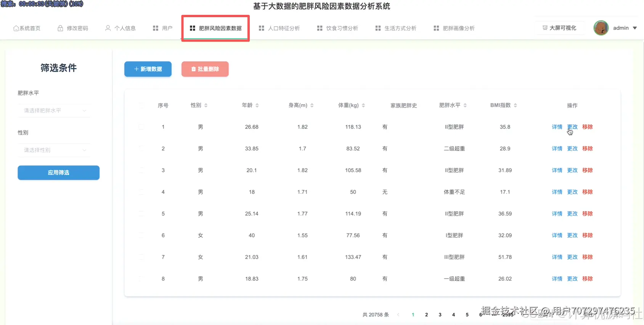The height and width of the screenshot is (325, 644).
Task: Open the 用户 management tab
Action: 162,28
